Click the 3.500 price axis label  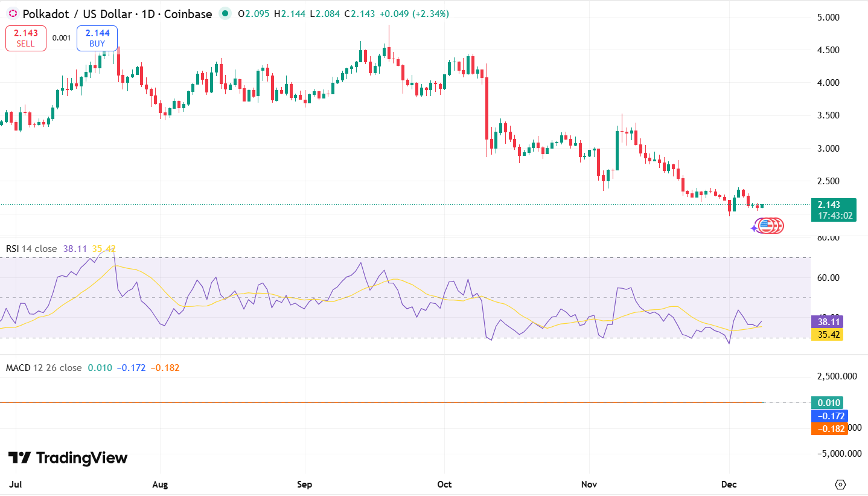[x=829, y=115]
